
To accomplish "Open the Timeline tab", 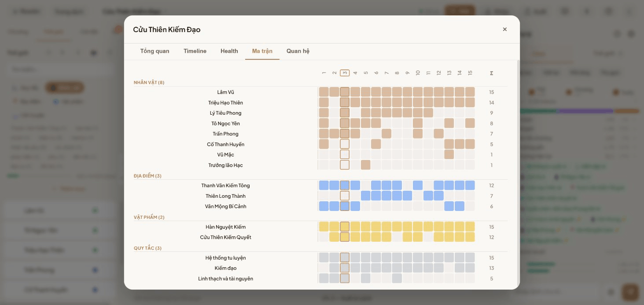I will tap(195, 51).
